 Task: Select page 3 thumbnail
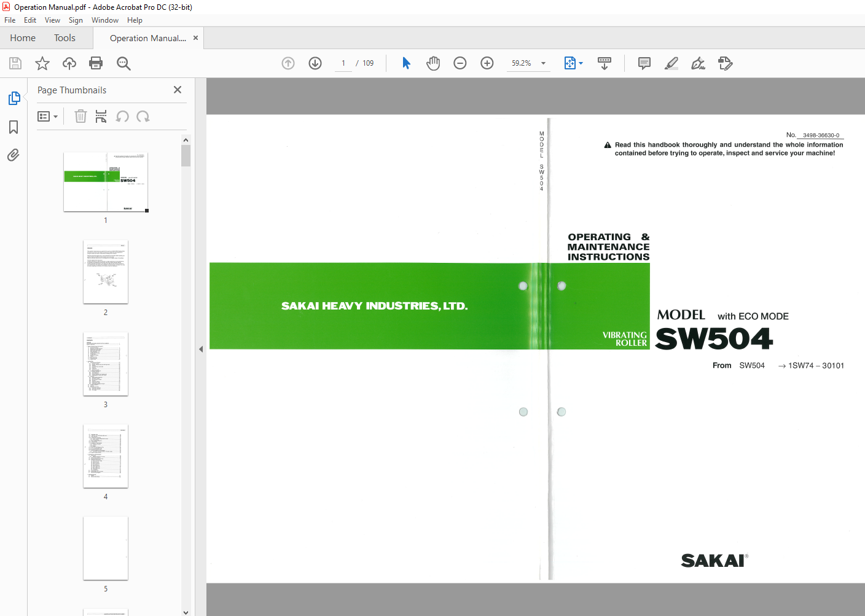point(106,364)
